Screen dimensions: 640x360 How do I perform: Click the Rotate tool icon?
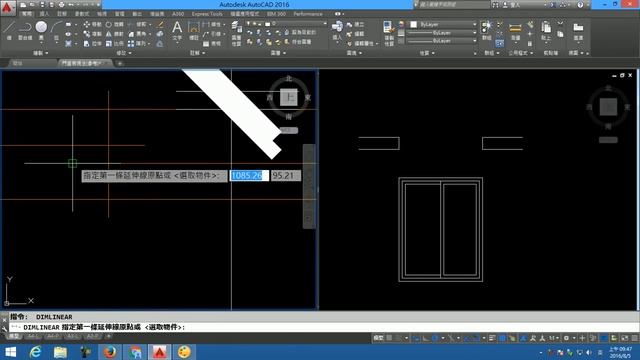click(109, 24)
